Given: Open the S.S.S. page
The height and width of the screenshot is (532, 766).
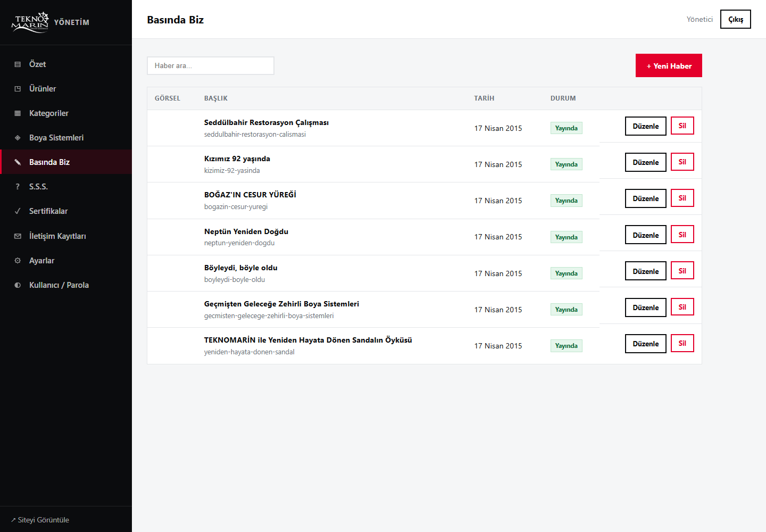Looking at the screenshot, I should pos(66,187).
